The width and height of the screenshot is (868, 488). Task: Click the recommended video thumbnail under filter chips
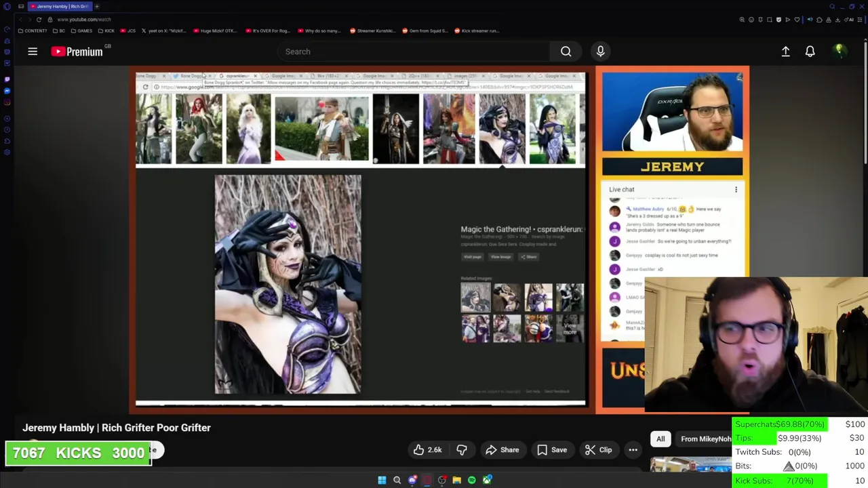(x=690, y=464)
